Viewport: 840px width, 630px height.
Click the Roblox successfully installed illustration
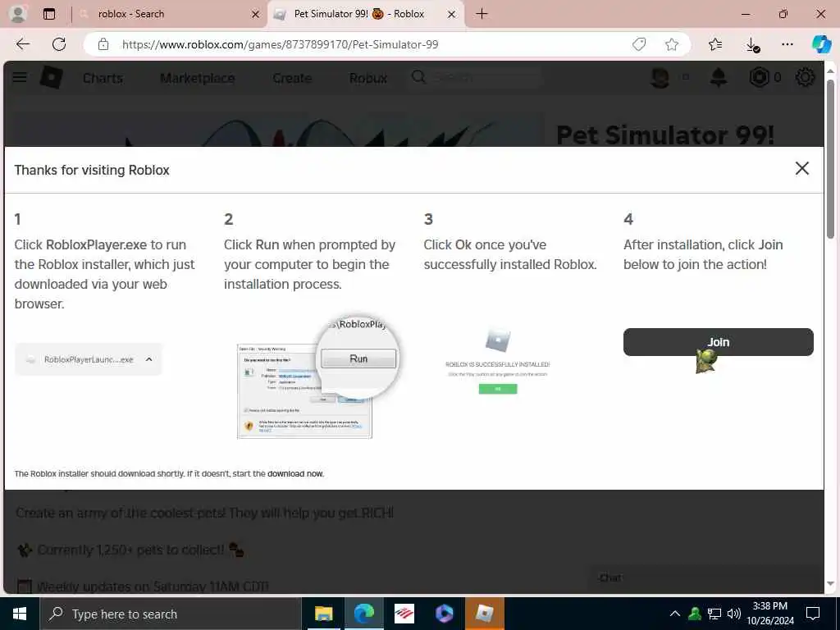tap(498, 362)
